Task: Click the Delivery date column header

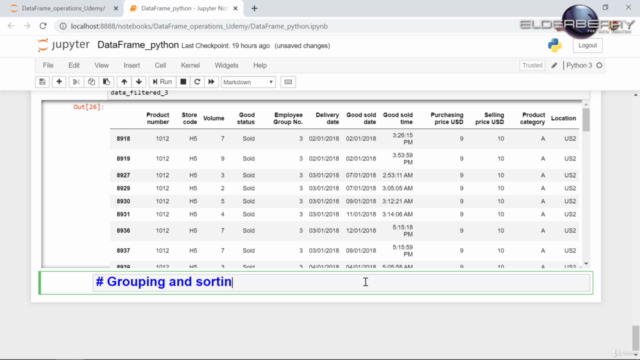Action: pyautogui.click(x=327, y=118)
